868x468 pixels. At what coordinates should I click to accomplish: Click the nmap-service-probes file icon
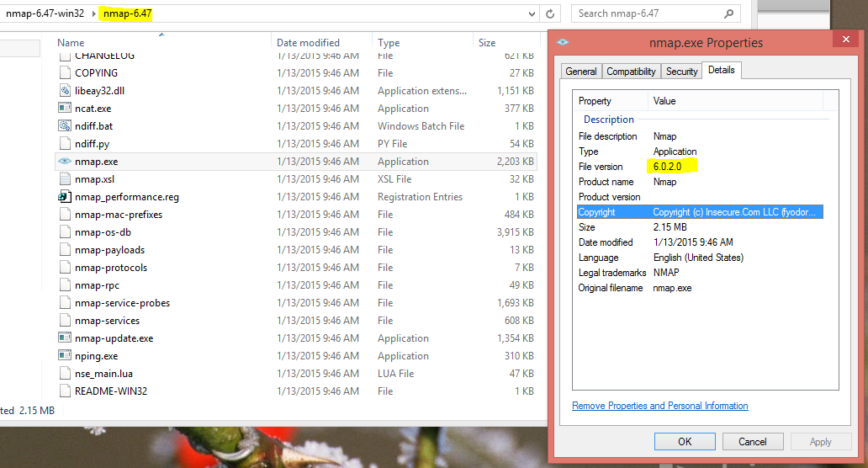point(65,303)
